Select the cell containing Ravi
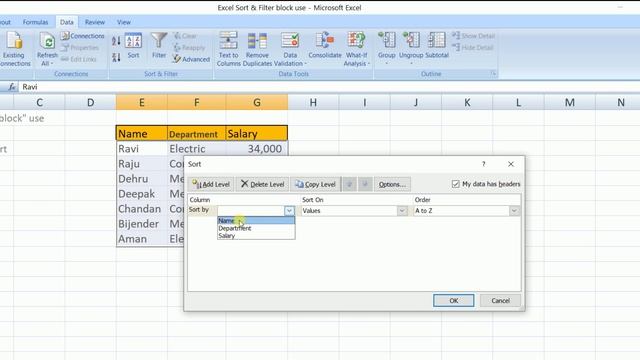 (142, 149)
